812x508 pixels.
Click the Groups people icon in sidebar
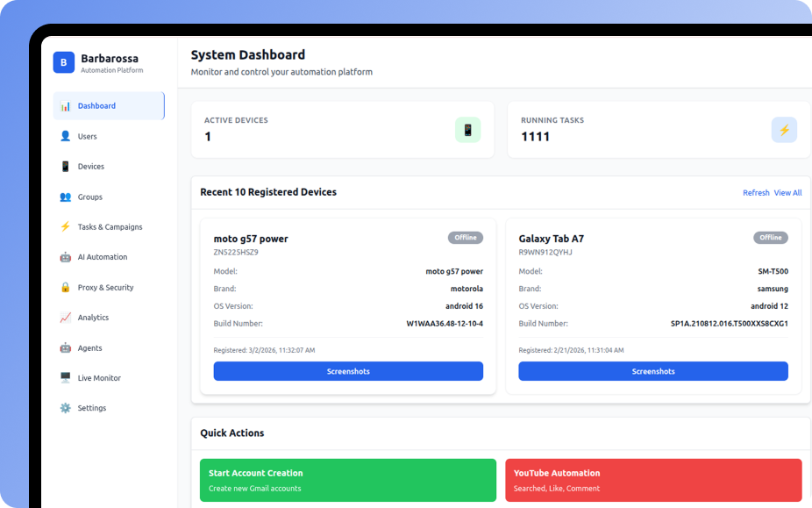point(65,197)
